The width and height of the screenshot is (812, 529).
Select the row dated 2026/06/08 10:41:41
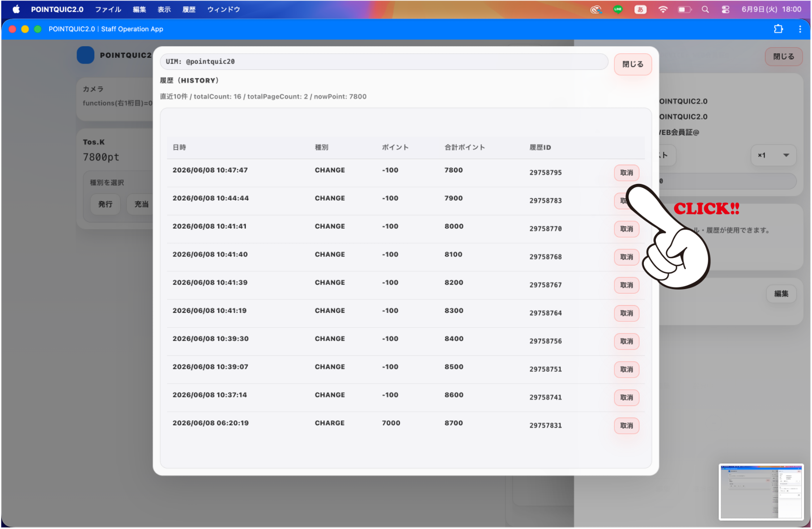pyautogui.click(x=406, y=229)
